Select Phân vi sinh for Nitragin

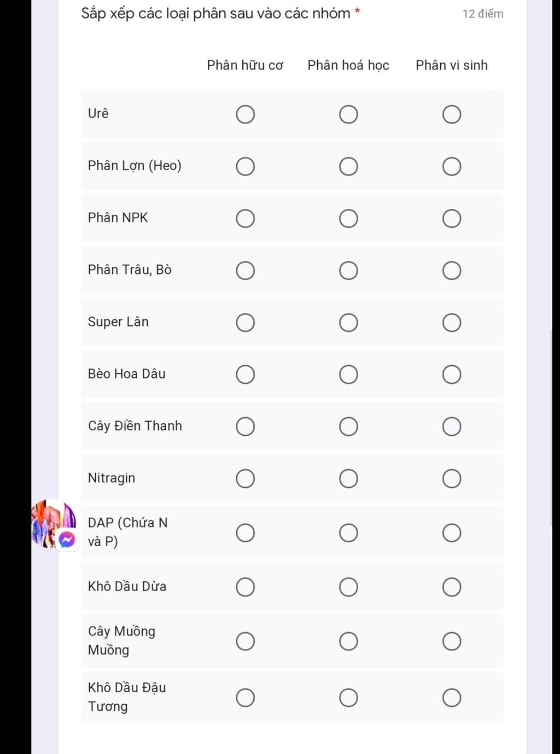pyautogui.click(x=452, y=478)
